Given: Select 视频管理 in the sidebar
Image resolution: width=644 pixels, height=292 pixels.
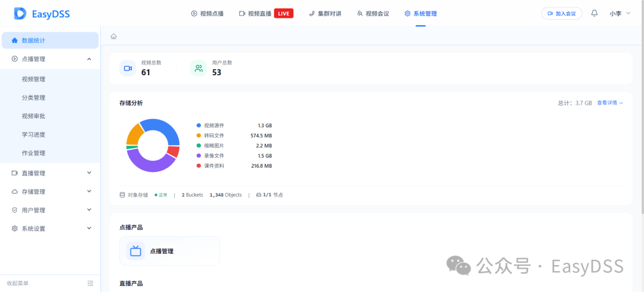Looking at the screenshot, I should pyautogui.click(x=33, y=79).
